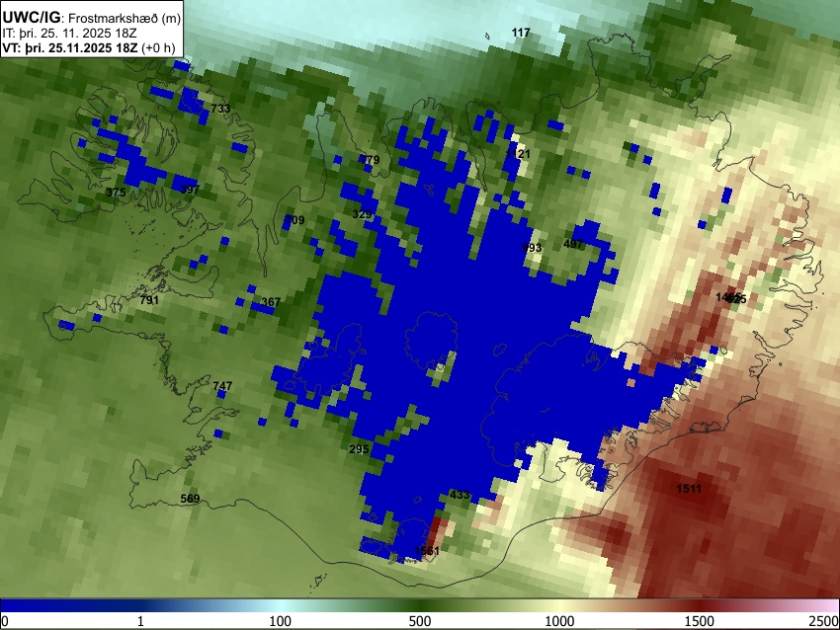Image resolution: width=840 pixels, height=630 pixels.
Task: Click the legend label 1500
Action: click(x=700, y=621)
